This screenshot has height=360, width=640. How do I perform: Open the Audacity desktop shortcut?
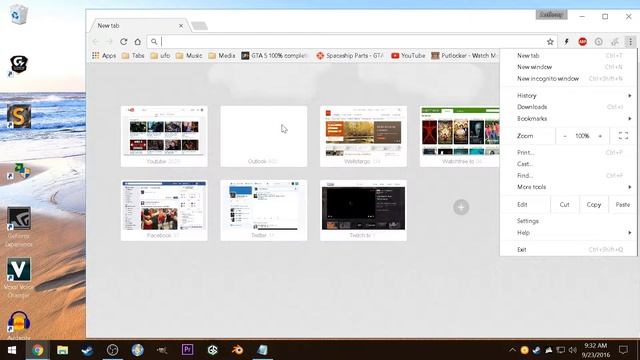point(19,326)
